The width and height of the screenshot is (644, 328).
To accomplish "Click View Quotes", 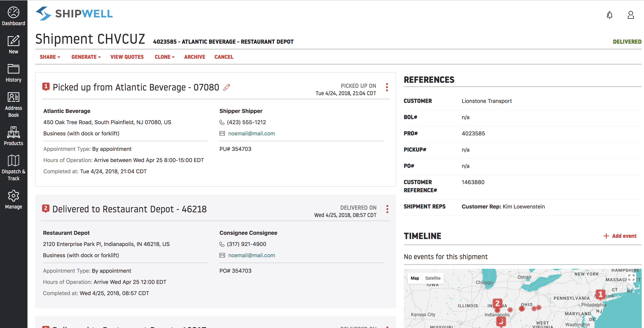I will coord(127,57).
